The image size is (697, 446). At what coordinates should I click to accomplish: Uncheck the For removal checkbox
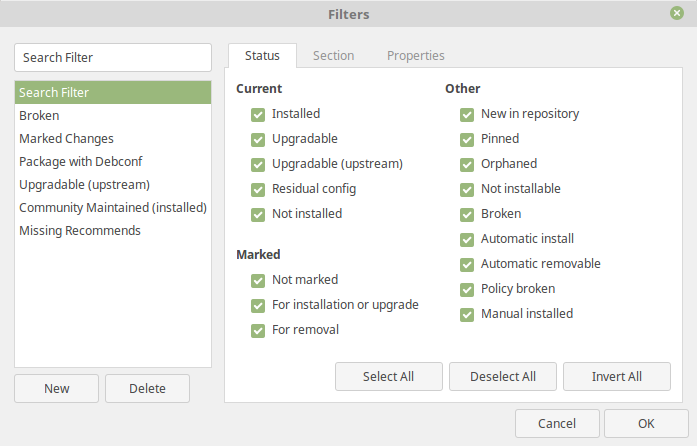[x=258, y=330]
